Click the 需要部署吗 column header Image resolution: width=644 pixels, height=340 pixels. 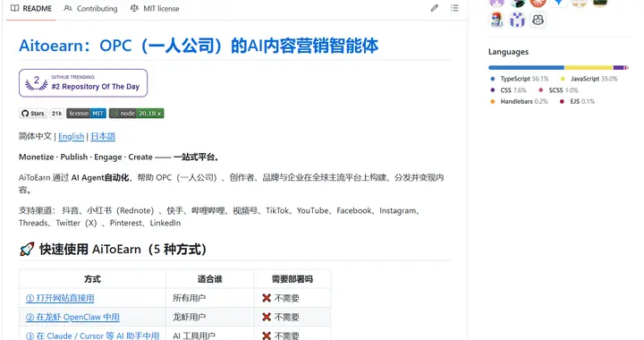click(292, 279)
